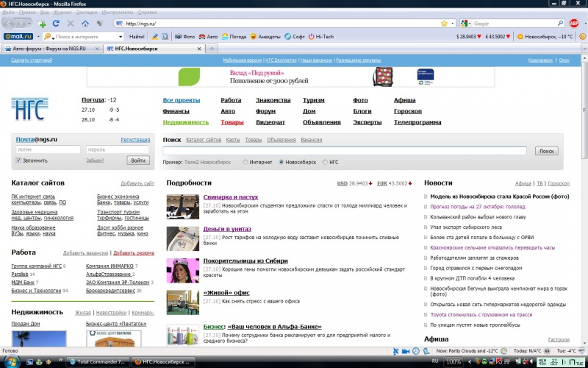Image resolution: width=588 pixels, height=368 pixels.
Task: Toggle the Запомнить checkbox
Action: 18,160
